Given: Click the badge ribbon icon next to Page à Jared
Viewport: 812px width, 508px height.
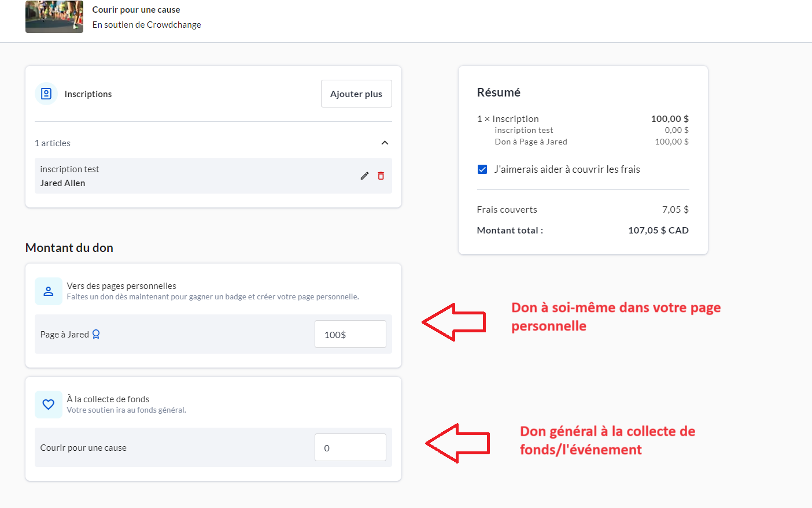Looking at the screenshot, I should tap(96, 334).
